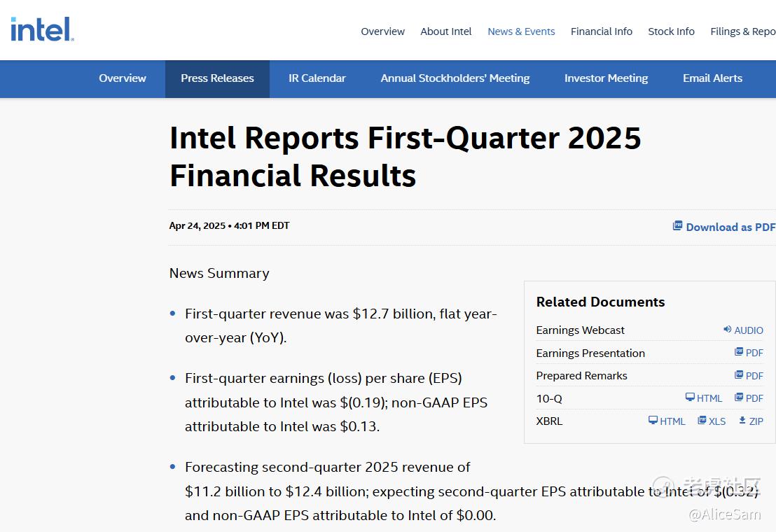Open the News & Events menu

click(521, 31)
